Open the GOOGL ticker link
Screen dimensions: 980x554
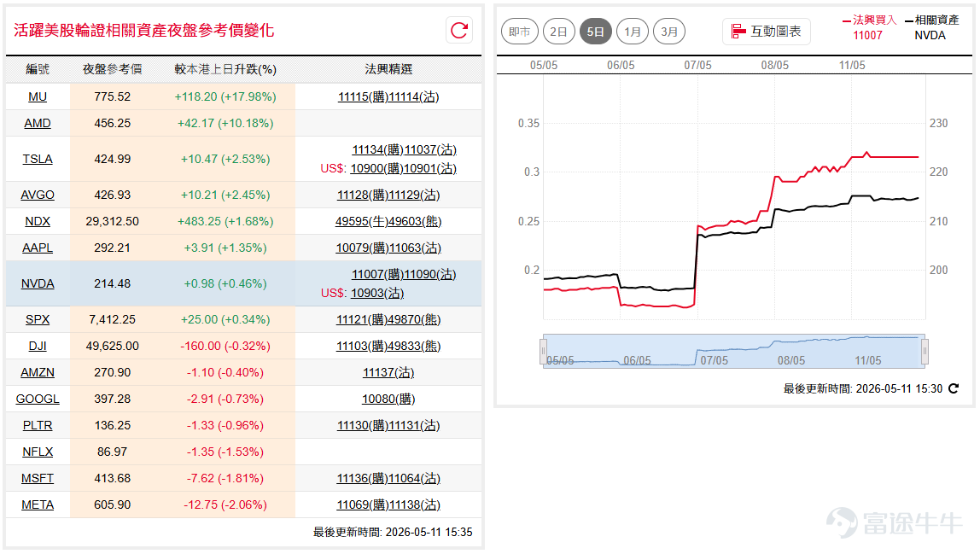click(38, 399)
